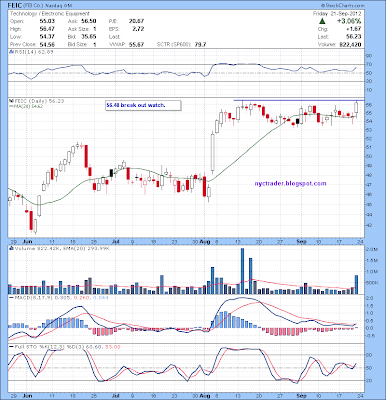Click the '56.48 break out watch.' annotation box

pos(143,105)
